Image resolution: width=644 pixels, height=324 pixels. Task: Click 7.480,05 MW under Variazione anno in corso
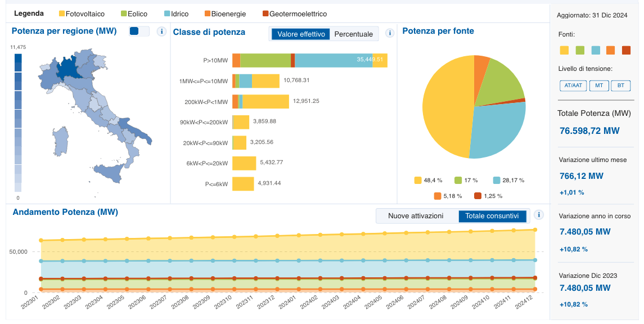click(585, 232)
